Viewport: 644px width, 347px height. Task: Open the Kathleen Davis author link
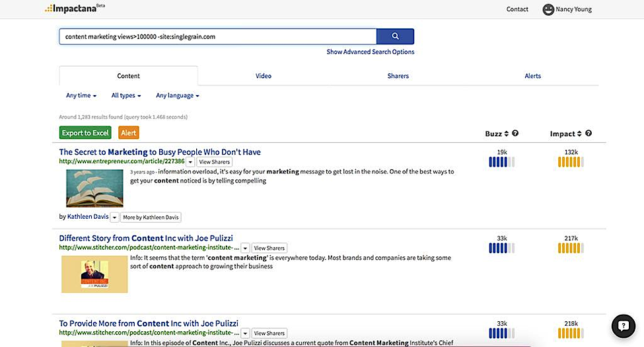click(x=88, y=217)
